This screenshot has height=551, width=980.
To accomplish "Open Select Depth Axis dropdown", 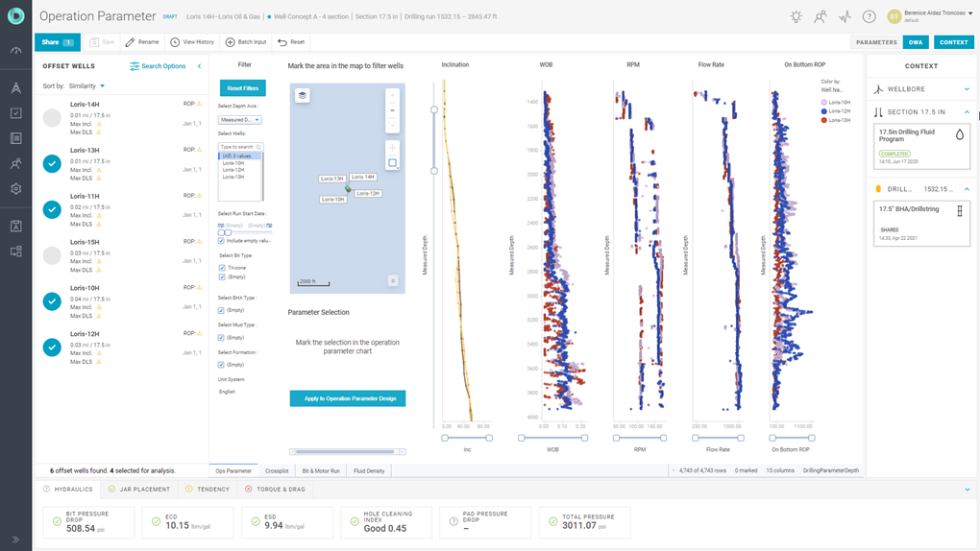I will point(239,119).
